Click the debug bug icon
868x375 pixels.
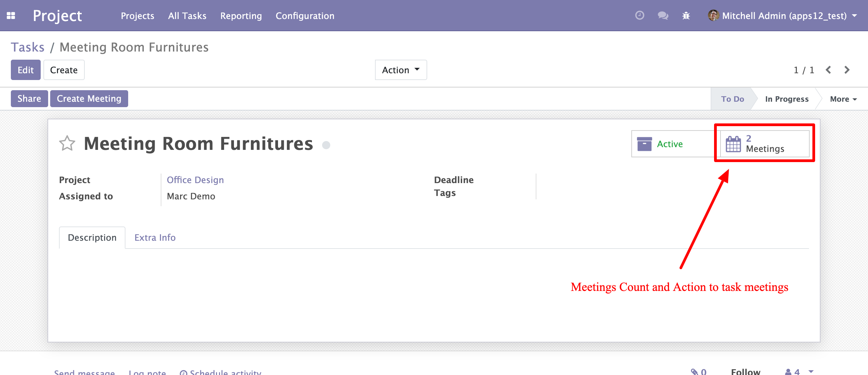coord(686,16)
